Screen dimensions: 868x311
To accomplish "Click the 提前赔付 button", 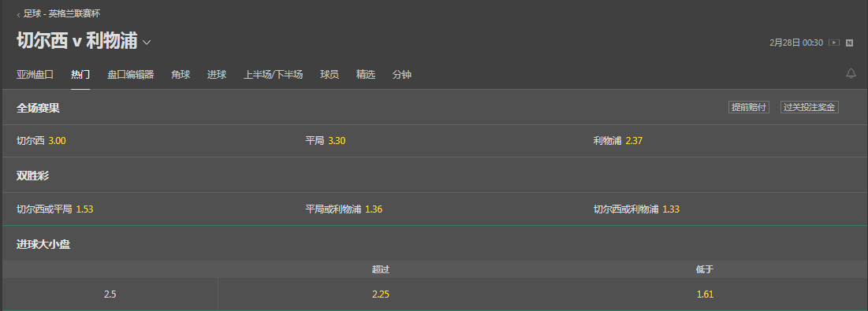I will click(x=748, y=107).
